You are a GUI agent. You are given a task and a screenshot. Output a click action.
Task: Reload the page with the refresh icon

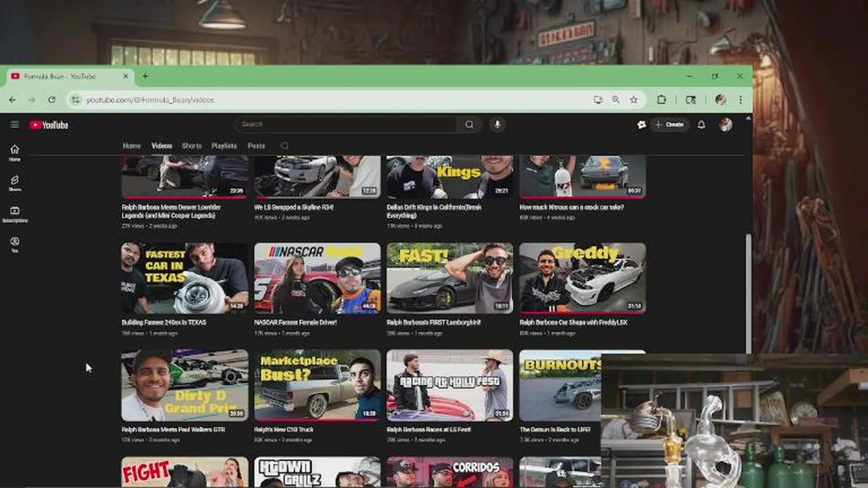[51, 100]
